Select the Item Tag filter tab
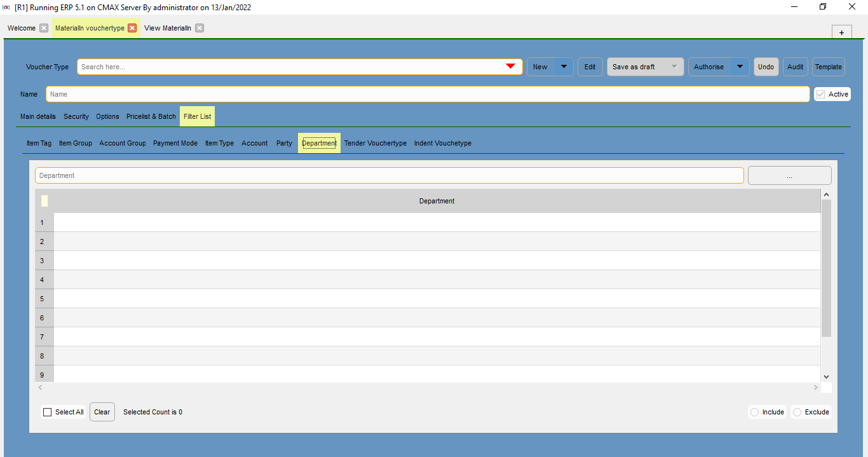The width and height of the screenshot is (868, 457). tap(39, 143)
